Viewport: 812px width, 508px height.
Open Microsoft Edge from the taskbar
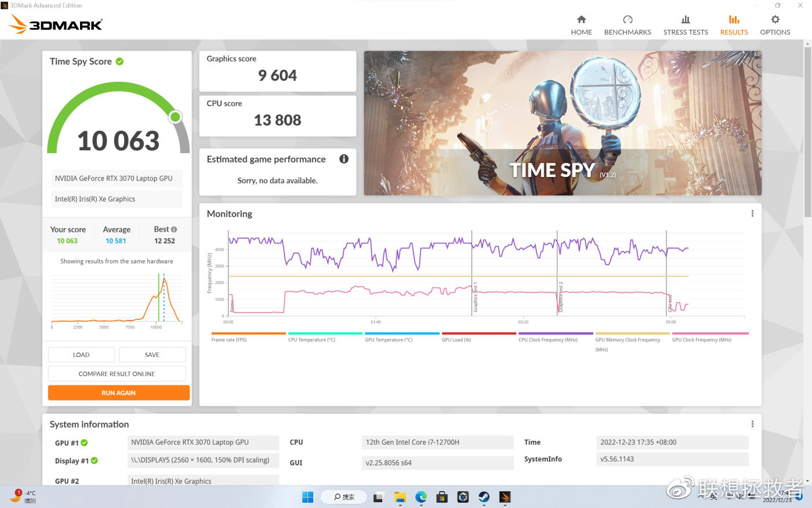pyautogui.click(x=421, y=497)
